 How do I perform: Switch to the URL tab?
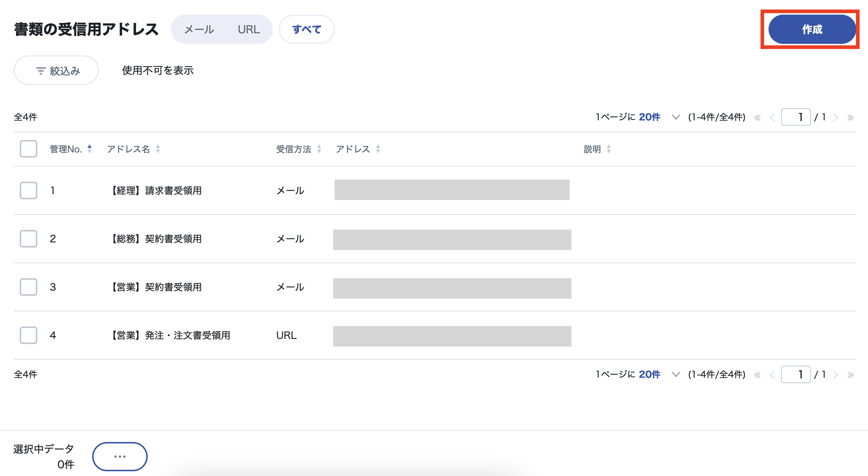[x=249, y=29]
